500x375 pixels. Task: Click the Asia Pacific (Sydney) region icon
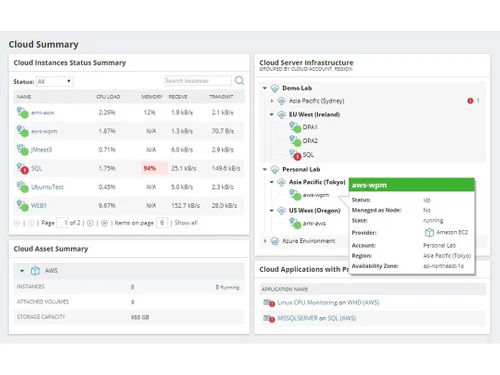pyautogui.click(x=281, y=101)
